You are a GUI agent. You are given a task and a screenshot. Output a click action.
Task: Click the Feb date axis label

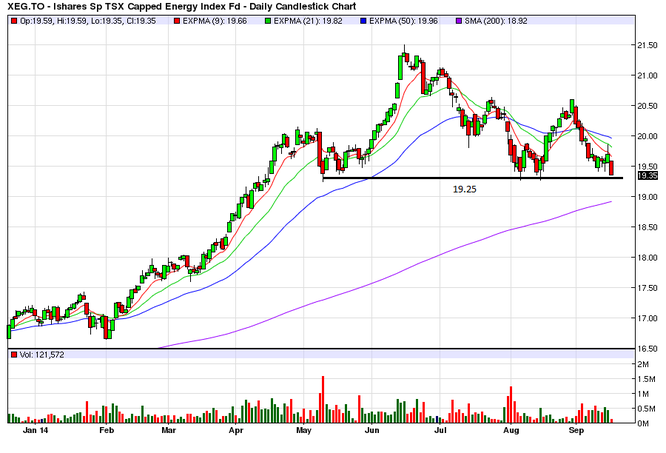tap(107, 430)
